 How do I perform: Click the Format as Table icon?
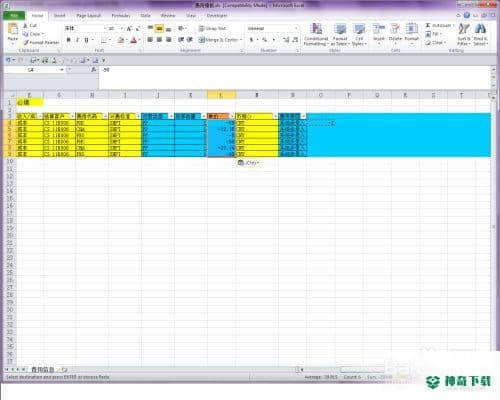(x=340, y=34)
